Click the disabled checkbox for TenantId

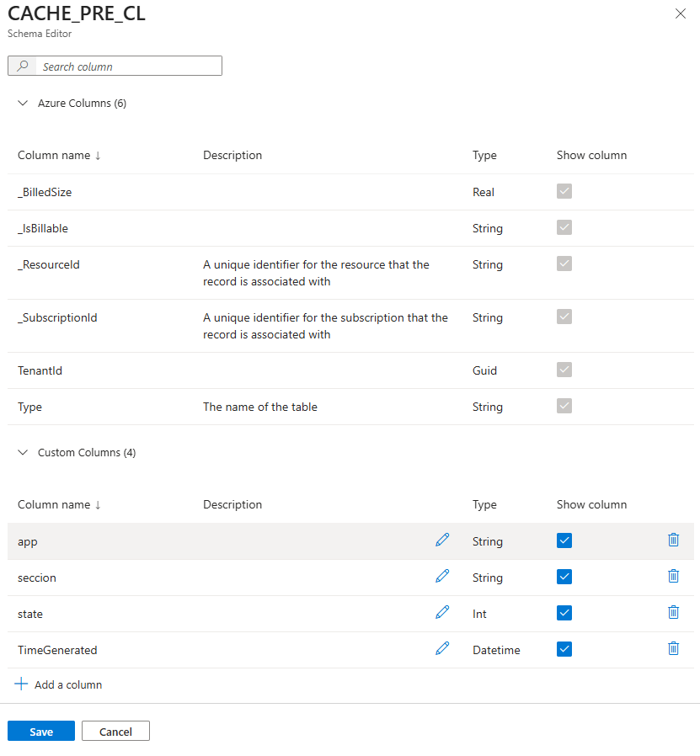[564, 370]
